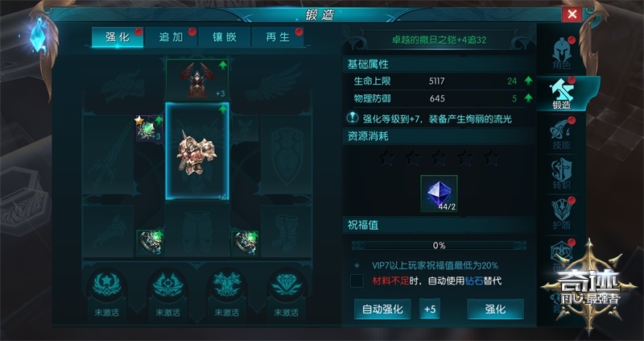The height and width of the screenshot is (341, 644).
Task: Open the 护盾 shield sidebar icon
Action: click(x=561, y=214)
